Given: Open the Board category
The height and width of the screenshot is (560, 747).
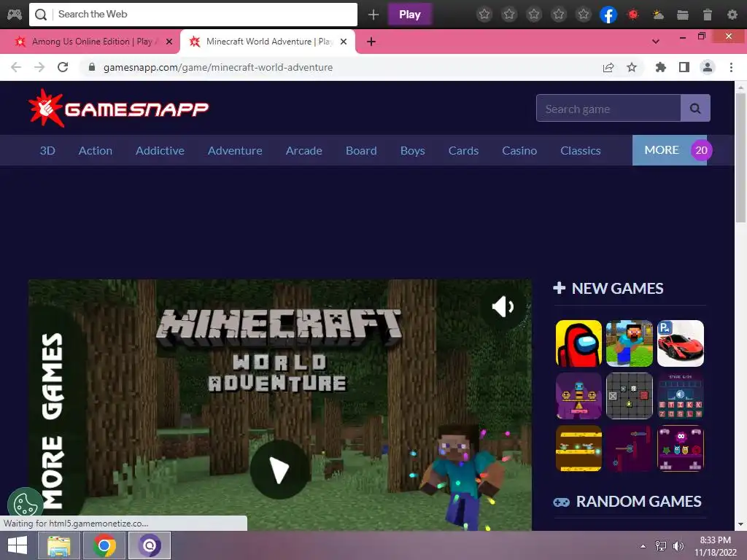Looking at the screenshot, I should click(361, 150).
